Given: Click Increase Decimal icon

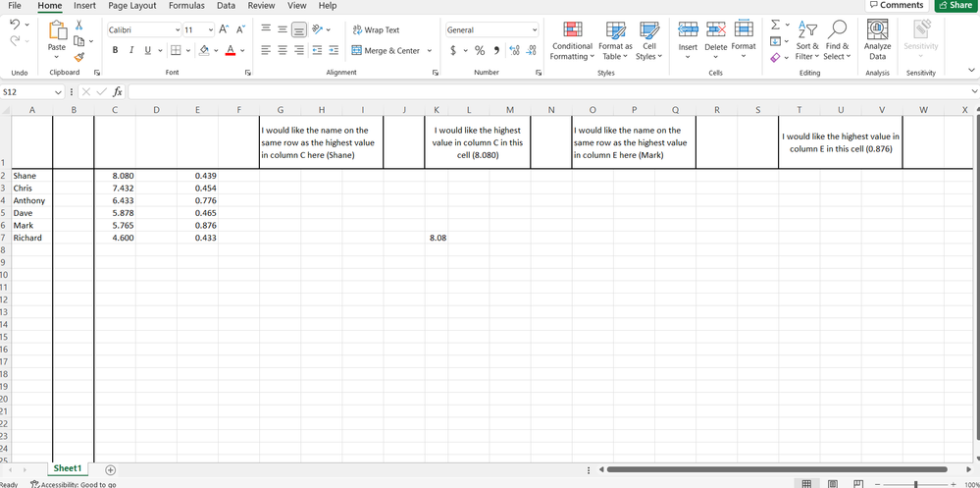Looking at the screenshot, I should [514, 50].
